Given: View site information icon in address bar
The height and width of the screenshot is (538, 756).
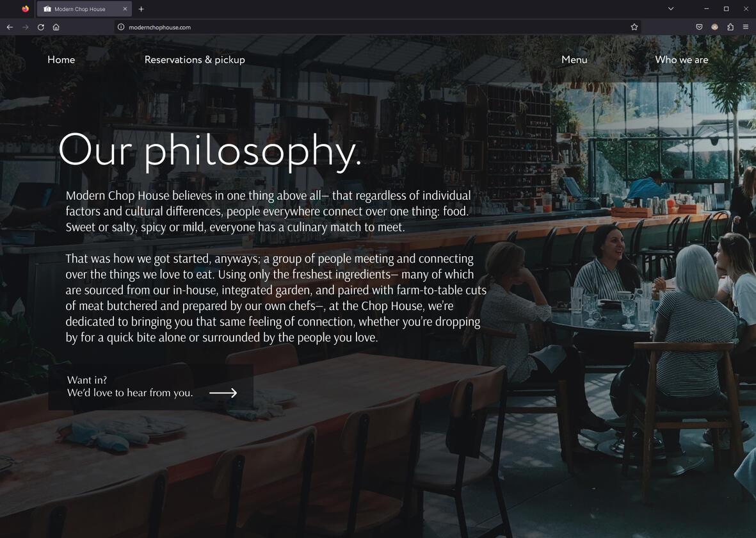Looking at the screenshot, I should pyautogui.click(x=121, y=27).
